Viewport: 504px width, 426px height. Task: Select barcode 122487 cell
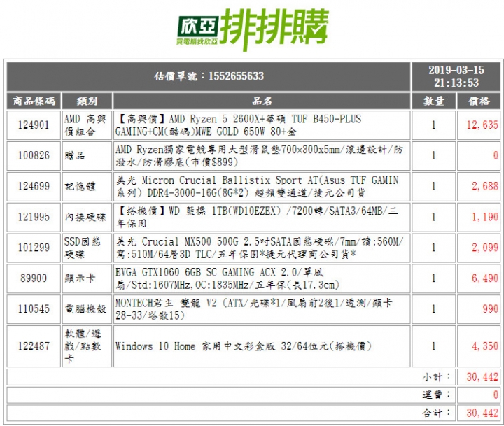[x=34, y=346]
